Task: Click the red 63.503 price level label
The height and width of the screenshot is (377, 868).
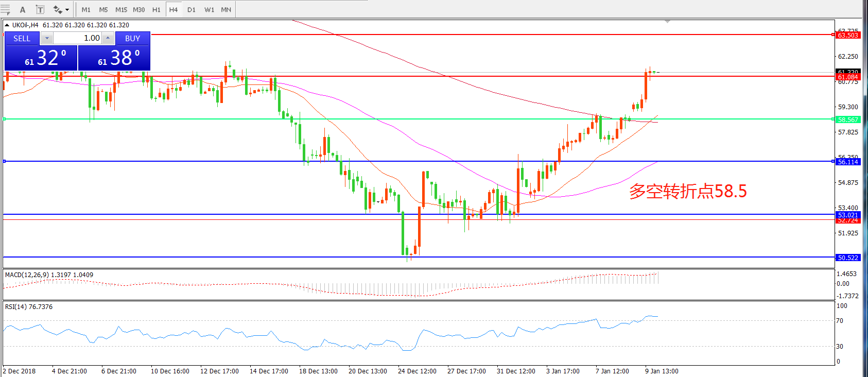Action: (847, 36)
